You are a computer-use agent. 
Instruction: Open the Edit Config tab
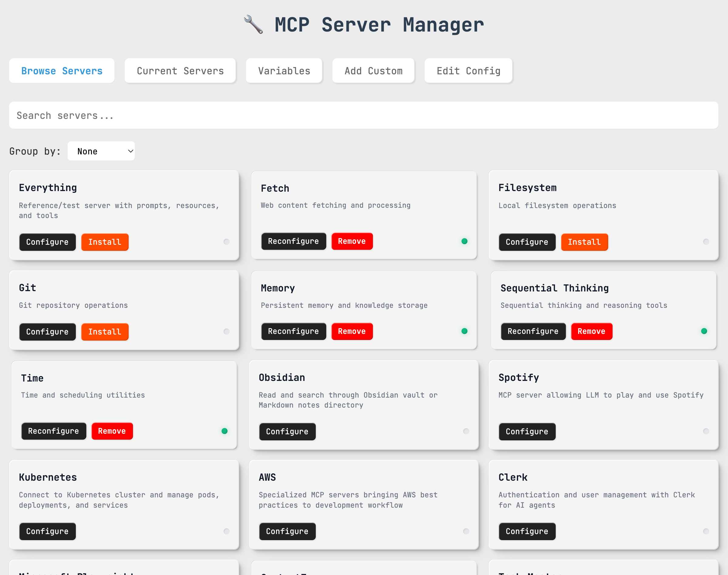468,71
